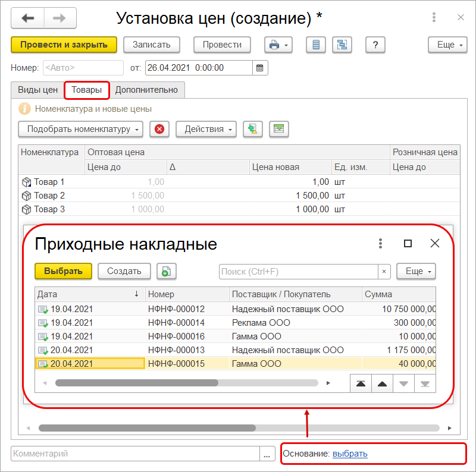Open the Еще menu in Приходные накладные
Image resolution: width=476 pixels, height=472 pixels.
(x=416, y=271)
